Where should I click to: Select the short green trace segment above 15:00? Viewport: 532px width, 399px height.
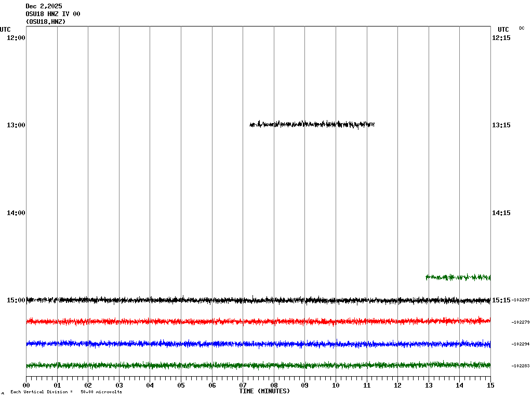(x=458, y=277)
